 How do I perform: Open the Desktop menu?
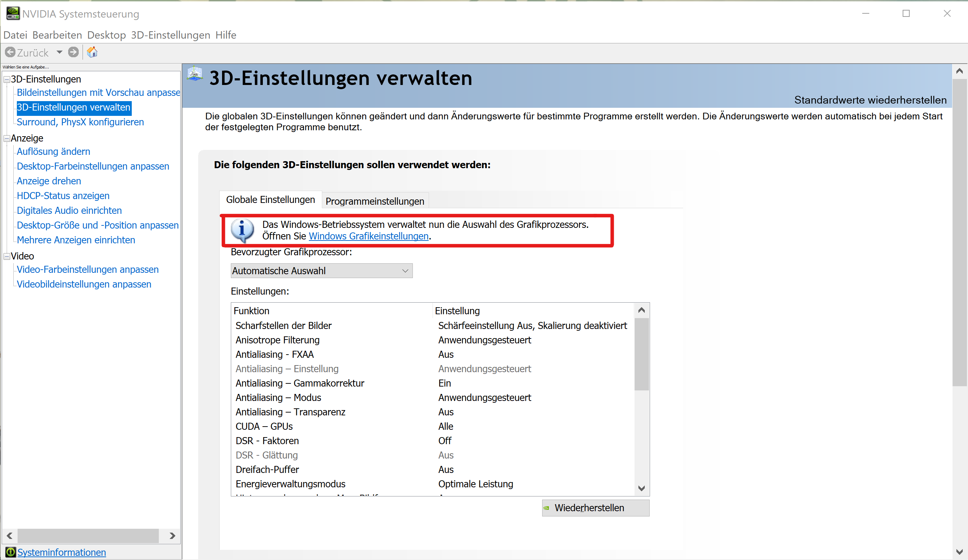(106, 35)
